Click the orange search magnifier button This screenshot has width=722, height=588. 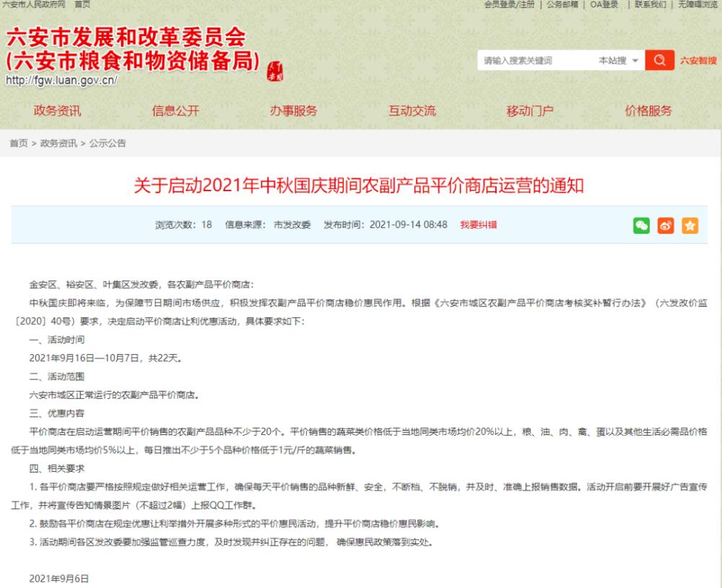[659, 61]
